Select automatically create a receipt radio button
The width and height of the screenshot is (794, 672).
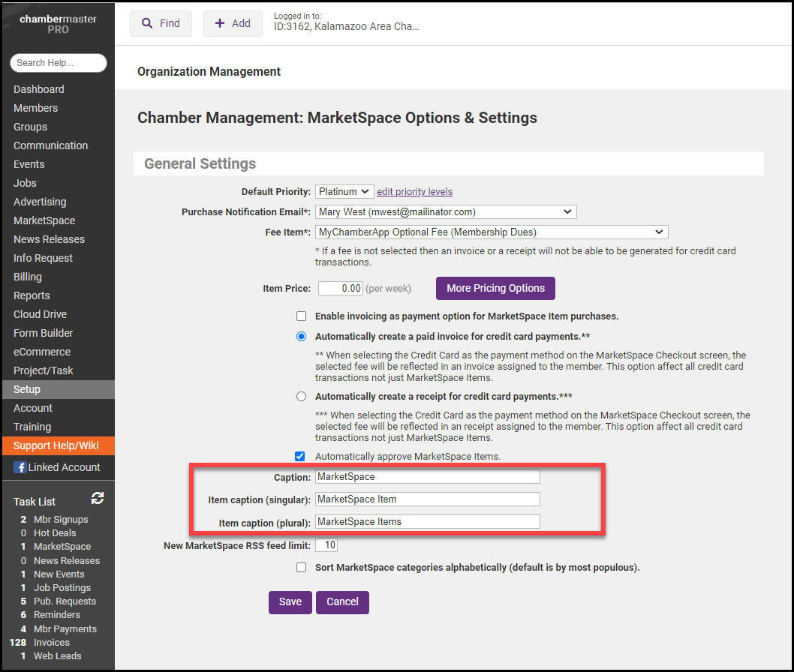pos(302,396)
